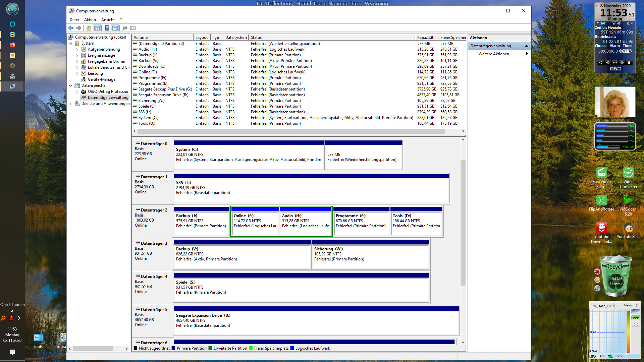
Task: Open the Aktion menu
Action: tap(90, 20)
